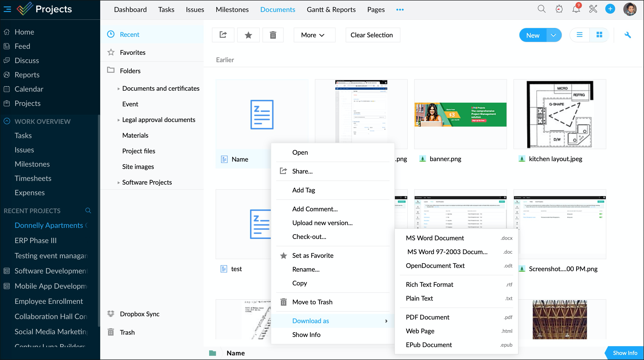Switch to list view layout

coord(579,35)
